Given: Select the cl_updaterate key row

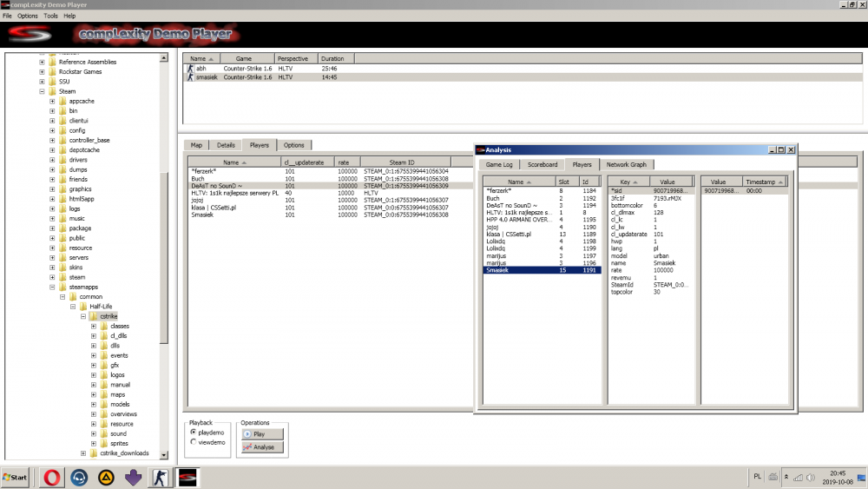Looking at the screenshot, I should (x=651, y=235).
